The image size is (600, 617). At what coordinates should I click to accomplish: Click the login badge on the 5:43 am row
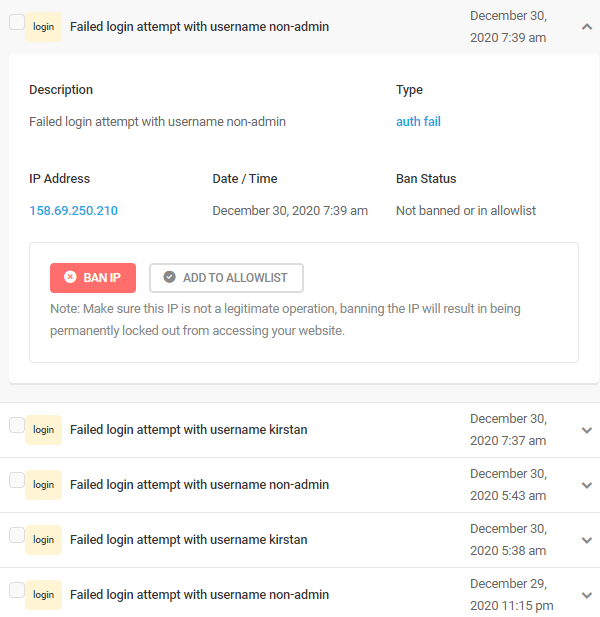pos(43,485)
